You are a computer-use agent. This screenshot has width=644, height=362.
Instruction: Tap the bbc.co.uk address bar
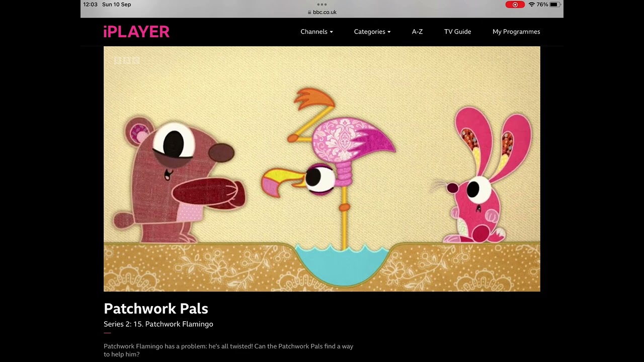click(322, 12)
